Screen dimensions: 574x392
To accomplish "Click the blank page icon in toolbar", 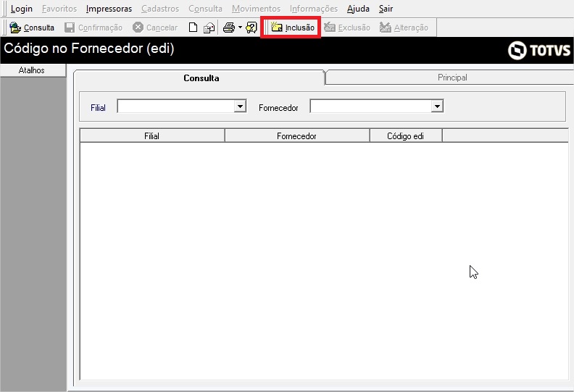I will [x=193, y=28].
